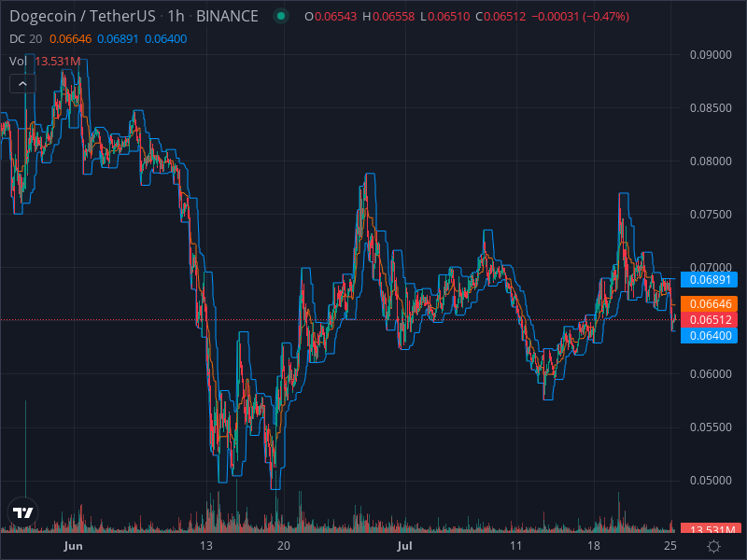Viewport: 747px width, 560px height.
Task: Click the BINANCE exchange label
Action: [227, 16]
